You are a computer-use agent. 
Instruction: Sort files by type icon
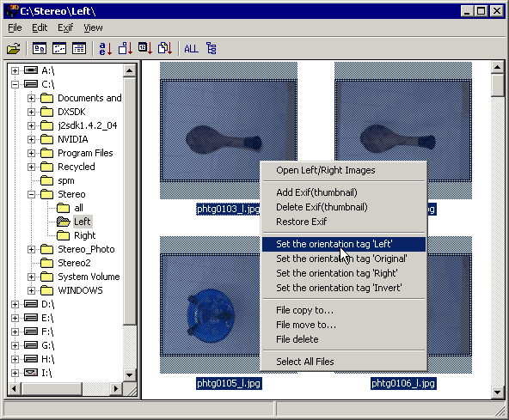(x=165, y=49)
